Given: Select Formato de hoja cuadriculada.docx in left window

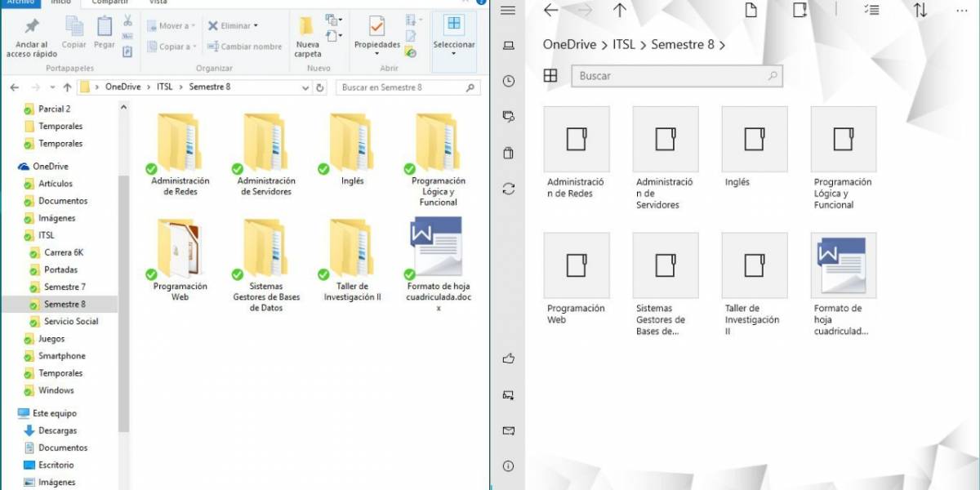Looking at the screenshot, I should coord(439,265).
